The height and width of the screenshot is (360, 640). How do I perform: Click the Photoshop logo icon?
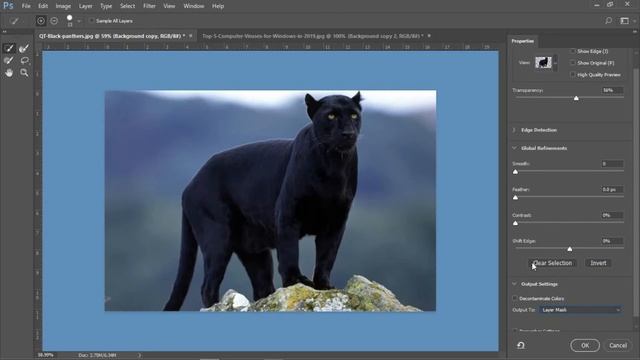8,6
